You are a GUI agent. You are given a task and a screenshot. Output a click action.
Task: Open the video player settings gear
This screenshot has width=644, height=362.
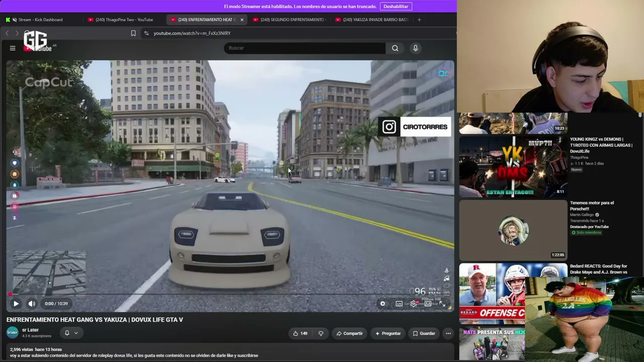(414, 304)
